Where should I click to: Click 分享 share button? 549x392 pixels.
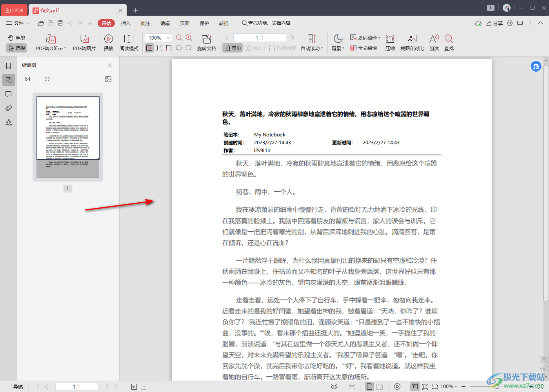pyautogui.click(x=494, y=23)
